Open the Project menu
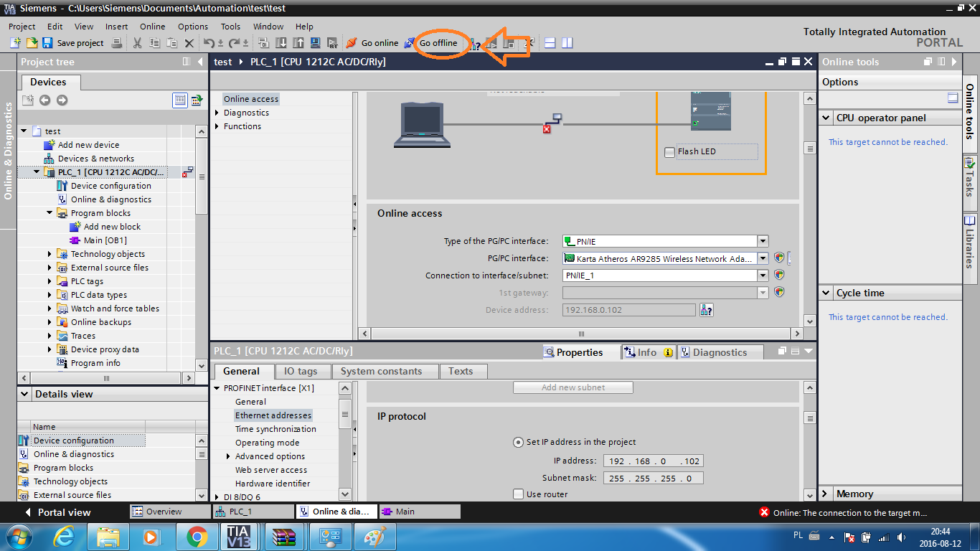Screen dimensions: 980x551 click(22, 27)
